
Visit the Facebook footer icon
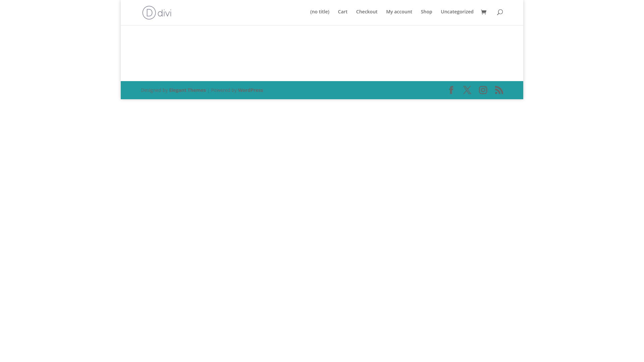451,90
